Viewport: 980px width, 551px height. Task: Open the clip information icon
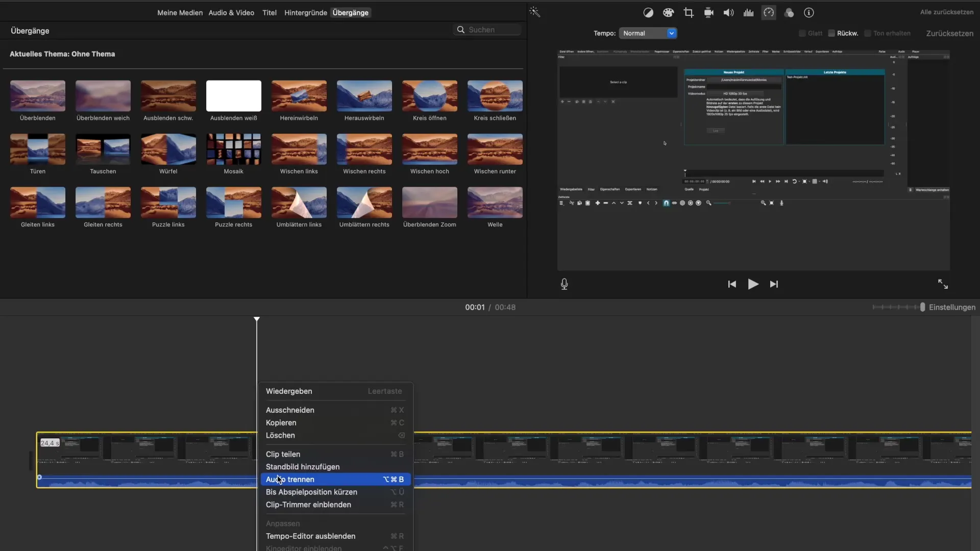pyautogui.click(x=808, y=13)
